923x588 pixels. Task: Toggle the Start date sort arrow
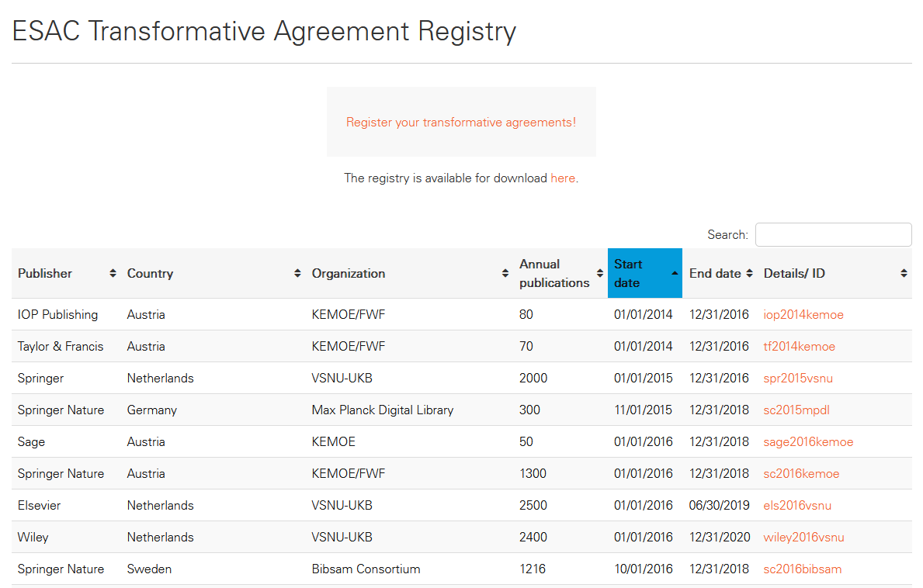[675, 273]
